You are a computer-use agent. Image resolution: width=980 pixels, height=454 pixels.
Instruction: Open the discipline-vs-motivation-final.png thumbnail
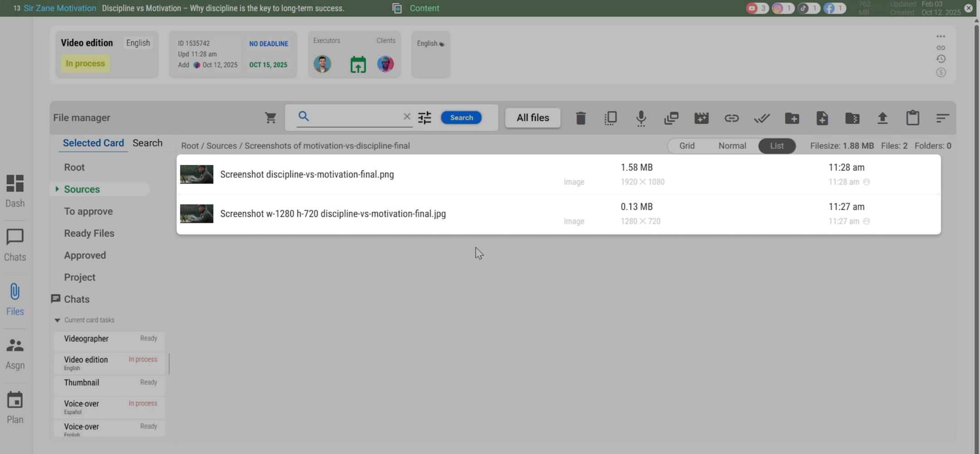[x=196, y=174]
